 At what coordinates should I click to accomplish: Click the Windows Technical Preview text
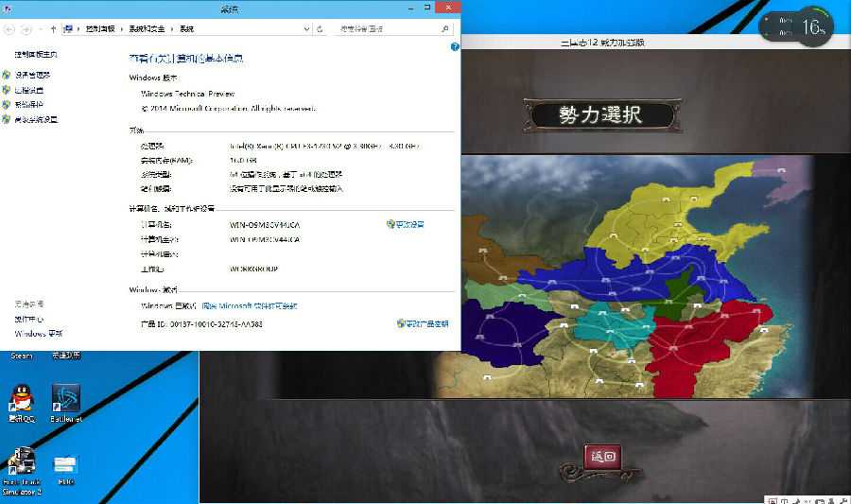click(188, 94)
